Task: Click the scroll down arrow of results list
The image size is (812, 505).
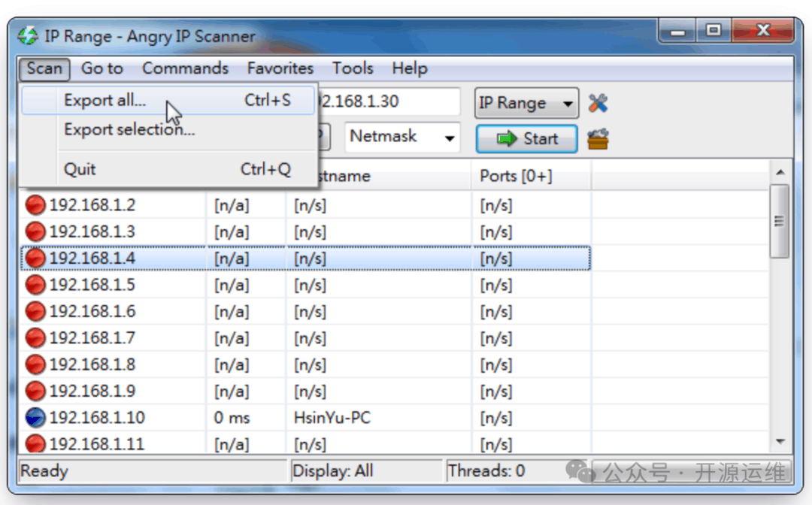Action: point(780,442)
